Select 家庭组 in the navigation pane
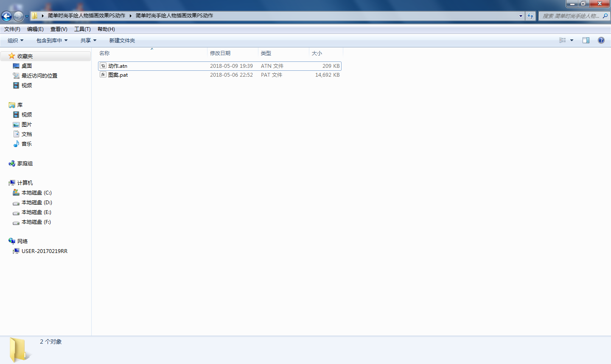This screenshot has width=611, height=364. point(25,163)
